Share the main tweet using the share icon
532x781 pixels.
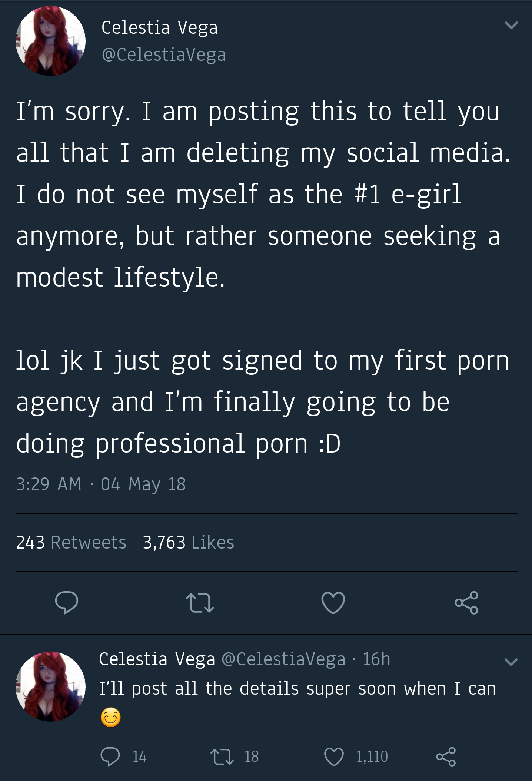(466, 603)
